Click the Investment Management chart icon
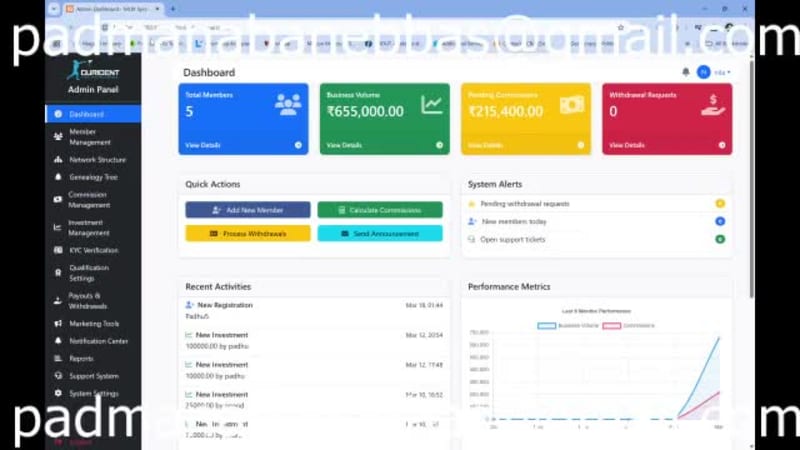 (x=58, y=228)
